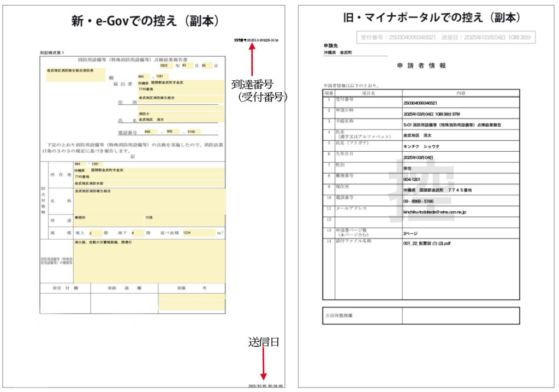The height and width of the screenshot is (392, 559).
Task: Click the email address kinchiku-todokede@wine.ocn.ne.jp
Action: (x=435, y=211)
